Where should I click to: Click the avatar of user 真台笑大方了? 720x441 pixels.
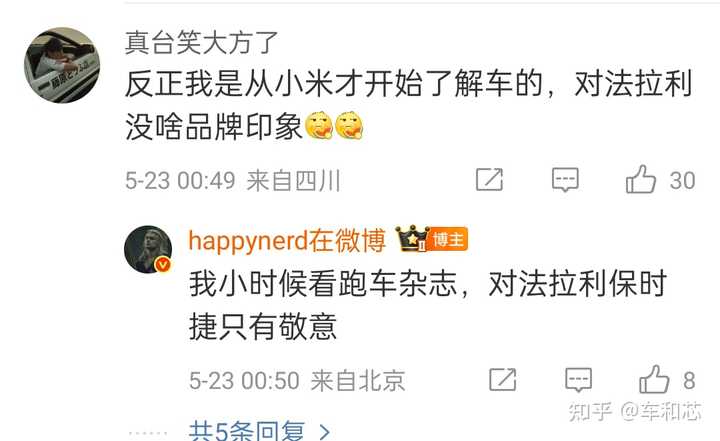click(62, 65)
